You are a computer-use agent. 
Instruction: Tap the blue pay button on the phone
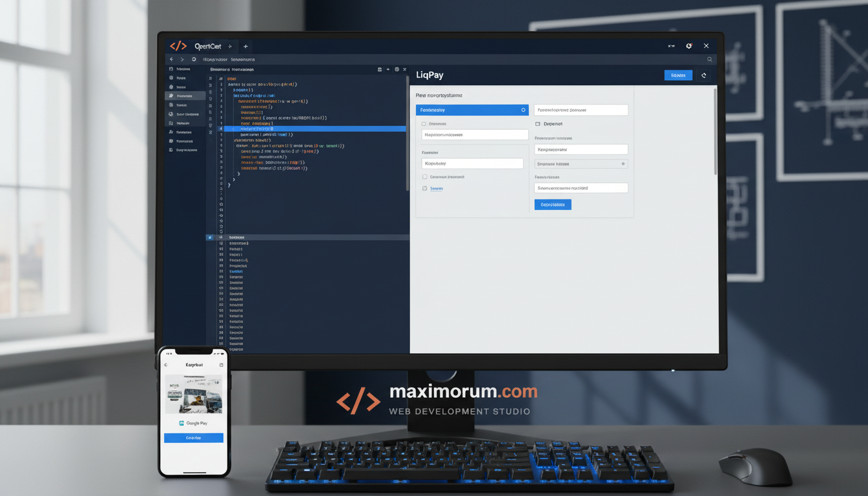coord(194,438)
